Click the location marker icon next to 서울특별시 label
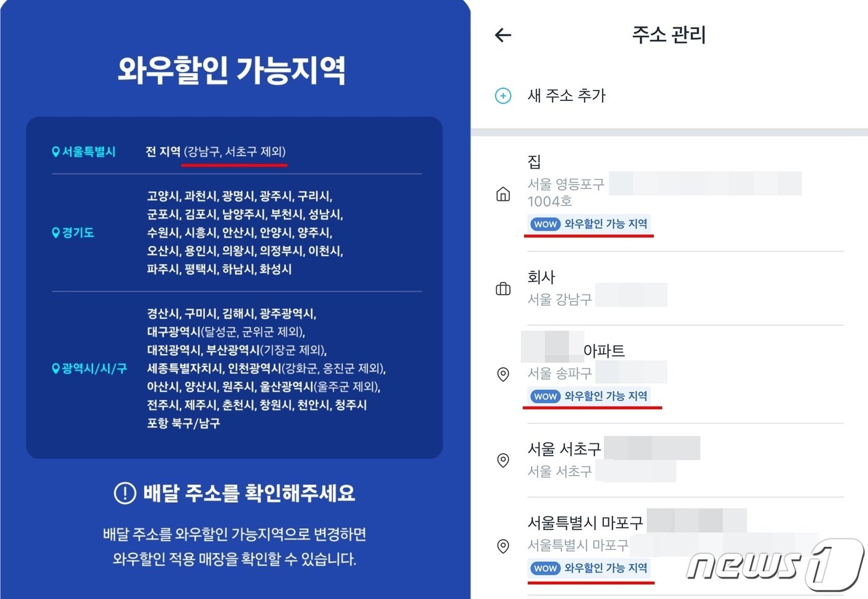This screenshot has width=868, height=599. coord(55,151)
